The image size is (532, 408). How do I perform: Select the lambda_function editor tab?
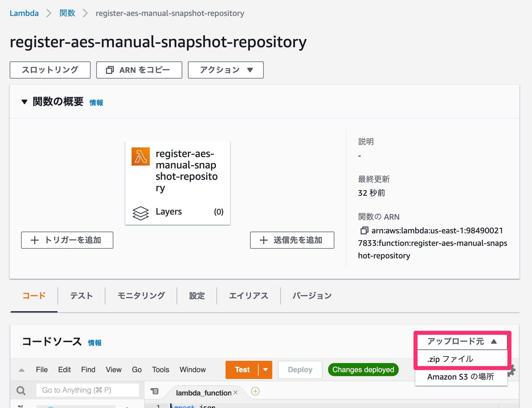204,393
